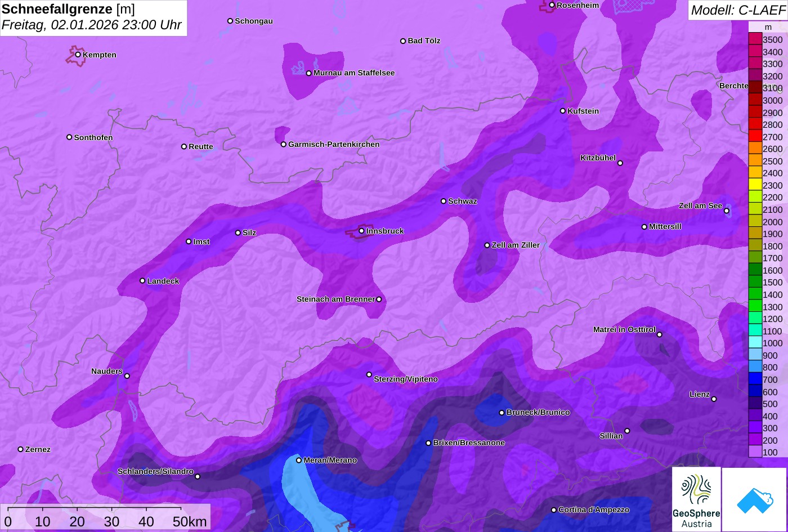The width and height of the screenshot is (788, 532).
Task: Click the '2000' legend value
Action: coord(773,222)
